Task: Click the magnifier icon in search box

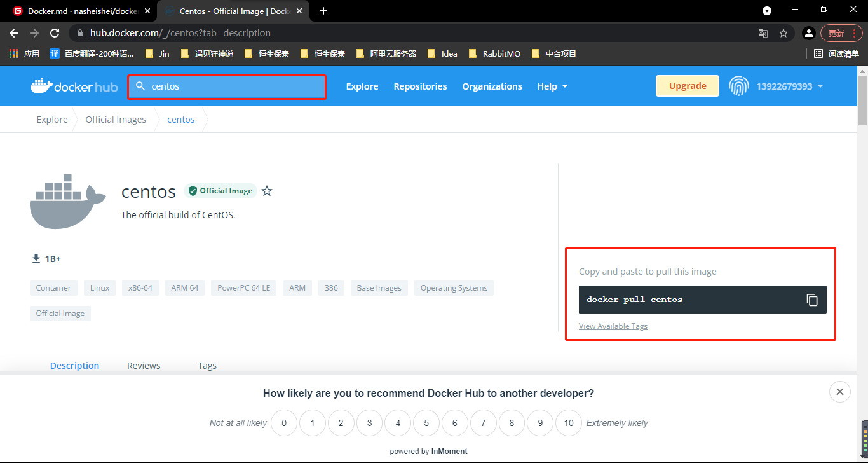Action: pos(140,86)
